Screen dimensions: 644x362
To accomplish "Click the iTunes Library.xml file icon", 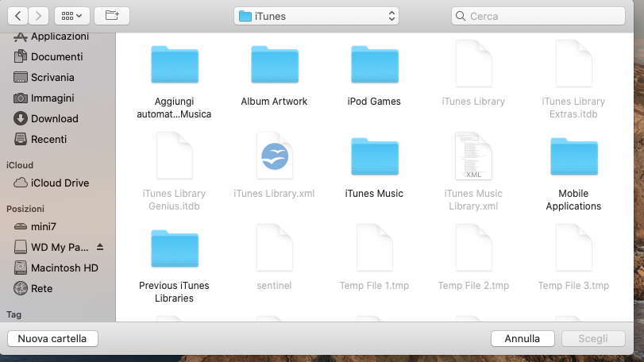I will [275, 155].
